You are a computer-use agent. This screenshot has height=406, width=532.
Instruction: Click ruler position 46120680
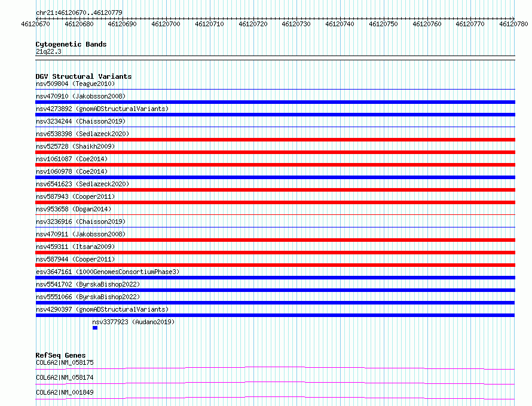click(79, 24)
